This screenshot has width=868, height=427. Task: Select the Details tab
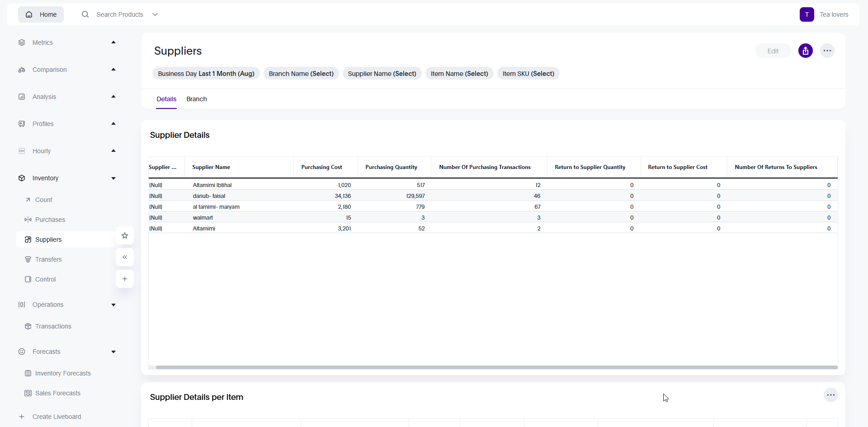[166, 99]
